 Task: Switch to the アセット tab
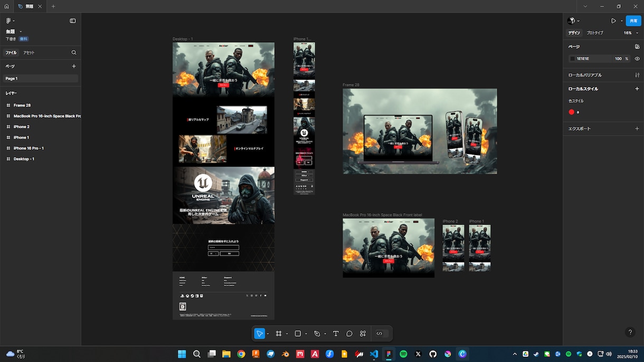click(x=29, y=53)
